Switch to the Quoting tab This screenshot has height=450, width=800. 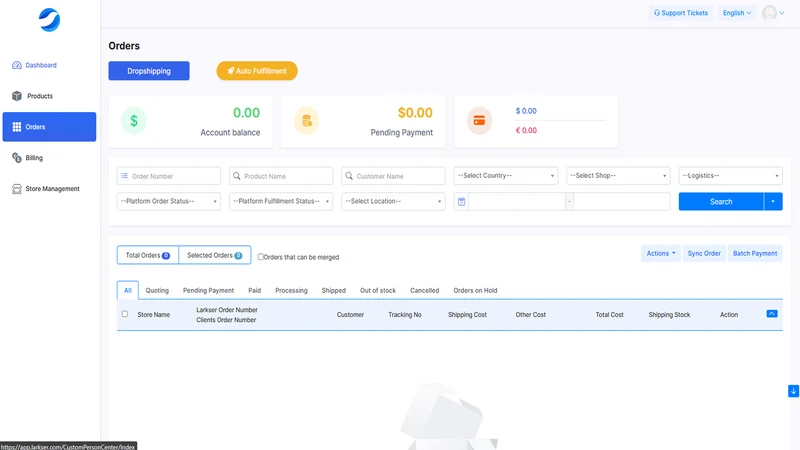click(157, 290)
